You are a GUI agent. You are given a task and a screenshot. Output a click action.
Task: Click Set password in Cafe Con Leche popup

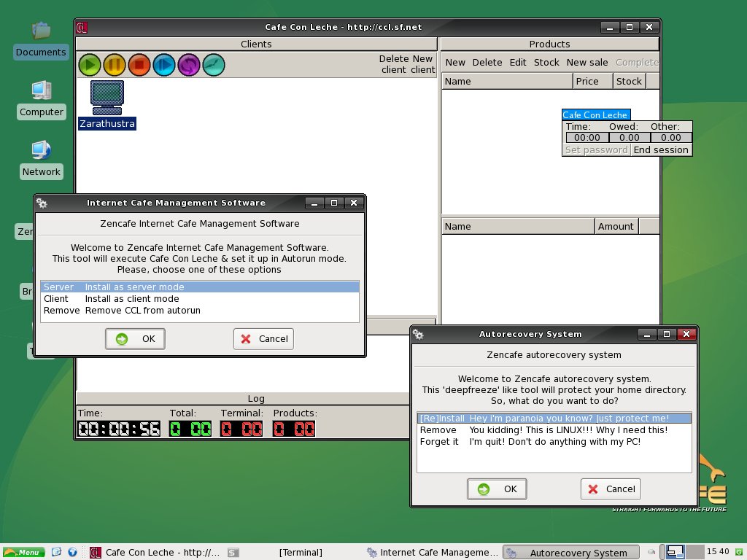(597, 150)
